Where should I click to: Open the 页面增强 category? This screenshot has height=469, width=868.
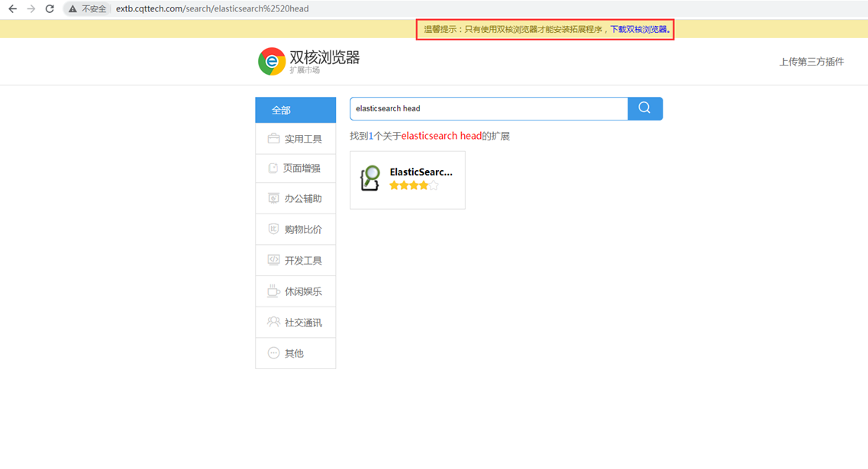point(295,168)
